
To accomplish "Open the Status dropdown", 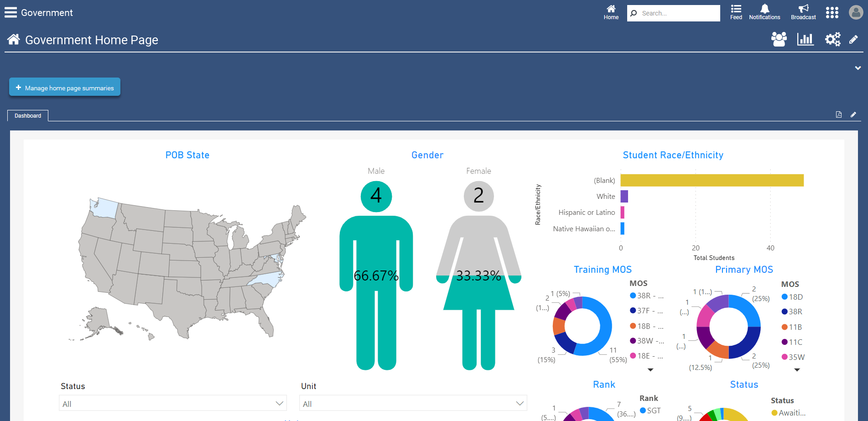I will 173,404.
